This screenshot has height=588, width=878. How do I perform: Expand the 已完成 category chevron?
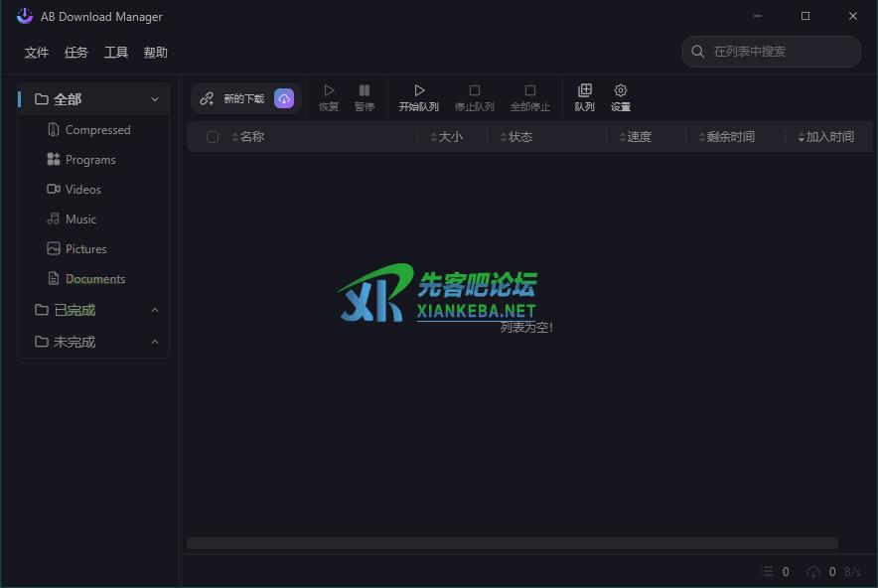pos(155,311)
